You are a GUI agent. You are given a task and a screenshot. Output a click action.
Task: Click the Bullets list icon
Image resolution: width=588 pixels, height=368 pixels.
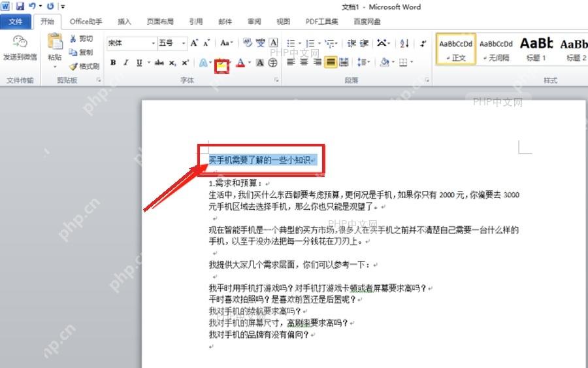tap(291, 44)
